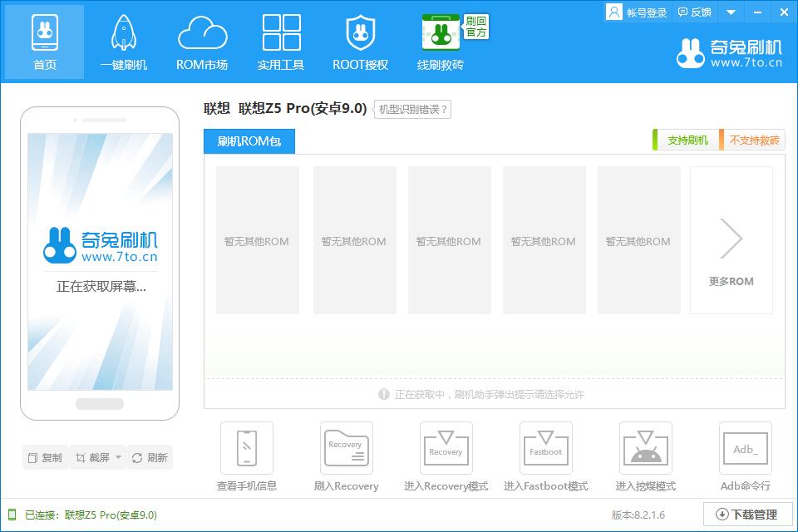Click the 截屏 screenshot button
Image resolution: width=798 pixels, height=532 pixels.
coord(92,458)
